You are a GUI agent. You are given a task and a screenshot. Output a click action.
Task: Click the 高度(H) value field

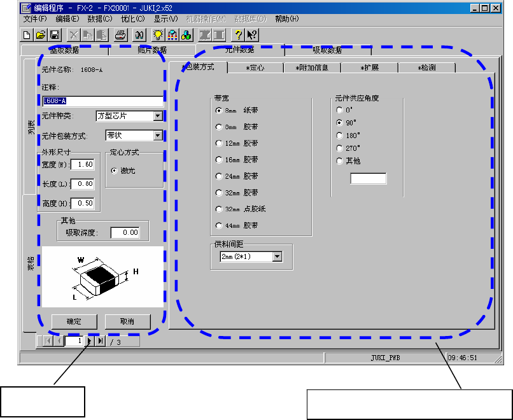coord(83,203)
